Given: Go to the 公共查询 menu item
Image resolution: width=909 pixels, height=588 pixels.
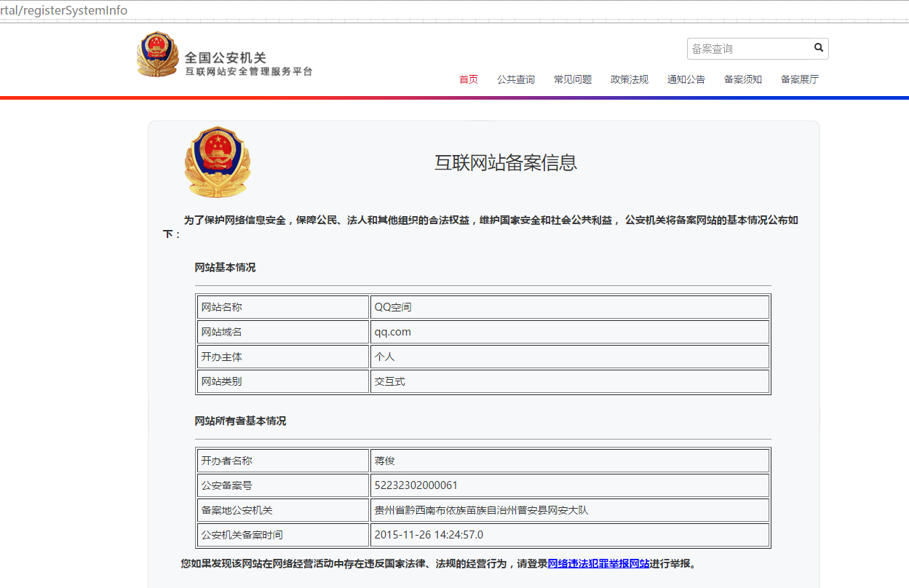Looking at the screenshot, I should pyautogui.click(x=515, y=79).
